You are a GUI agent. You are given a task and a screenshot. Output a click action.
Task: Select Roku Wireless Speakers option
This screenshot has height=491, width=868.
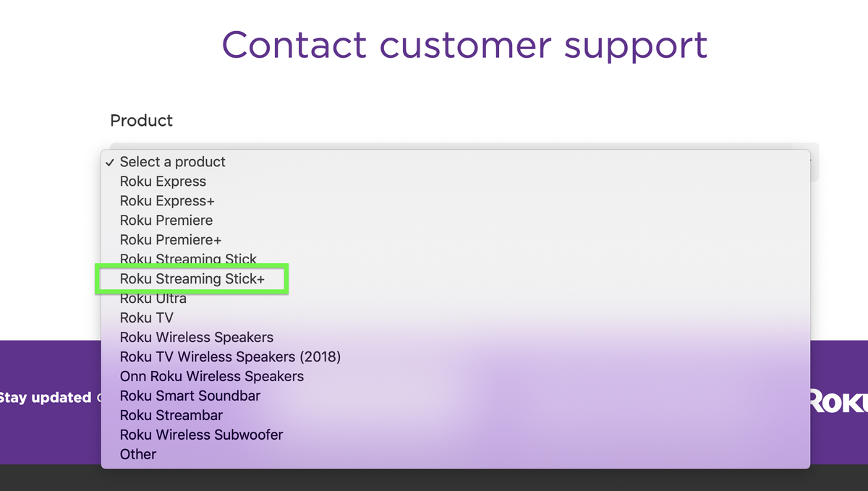[x=196, y=337]
